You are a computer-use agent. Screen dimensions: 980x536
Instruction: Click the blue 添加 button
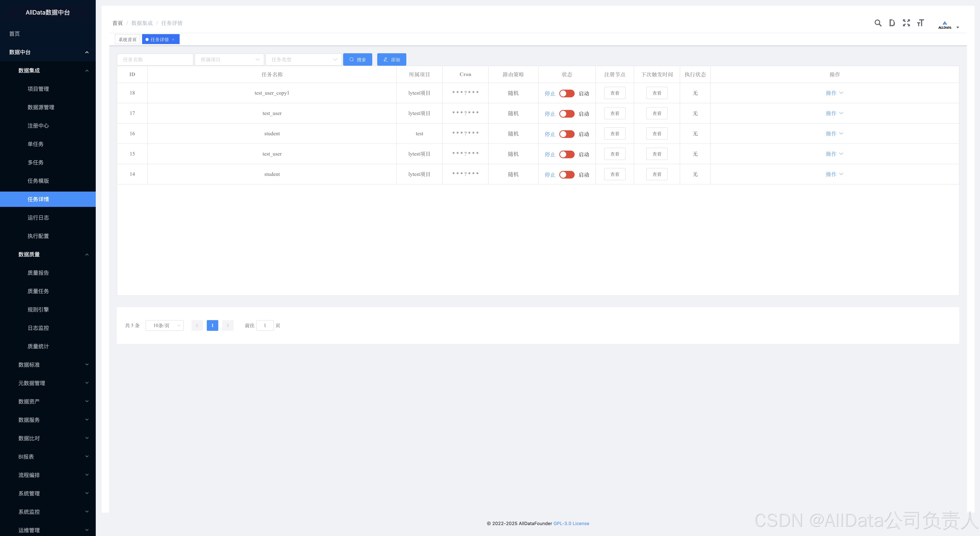pos(391,60)
